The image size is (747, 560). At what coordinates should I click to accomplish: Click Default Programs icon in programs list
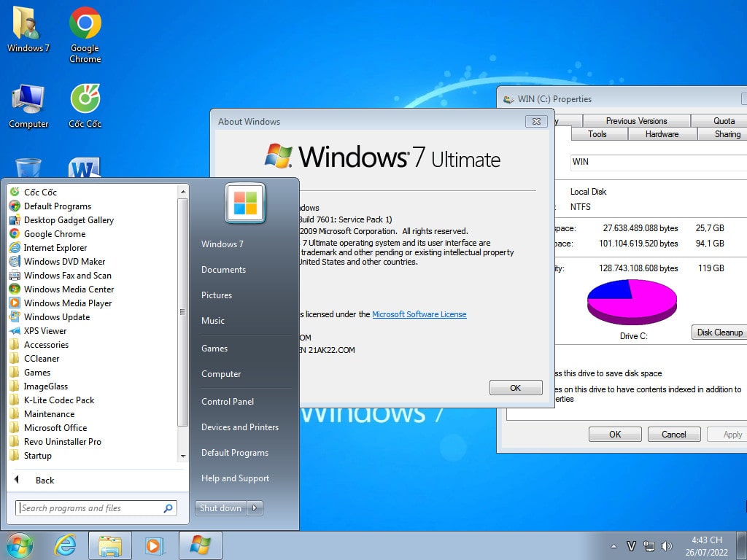click(x=15, y=206)
